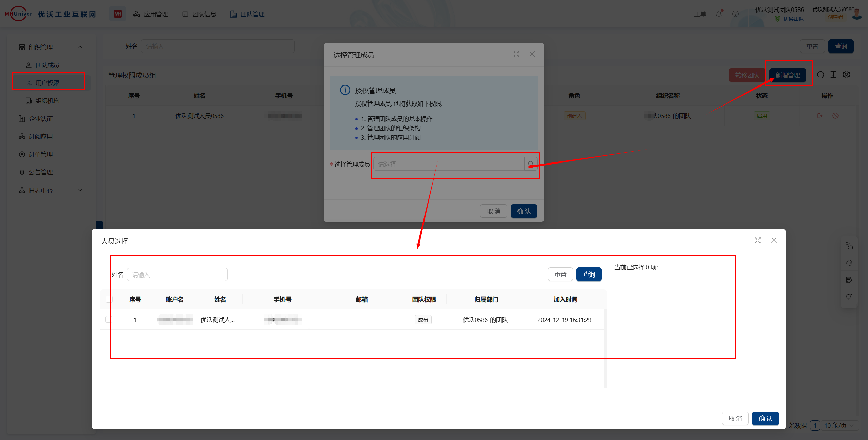Click the search icon in member selector
This screenshot has height=440, width=868.
pos(531,164)
